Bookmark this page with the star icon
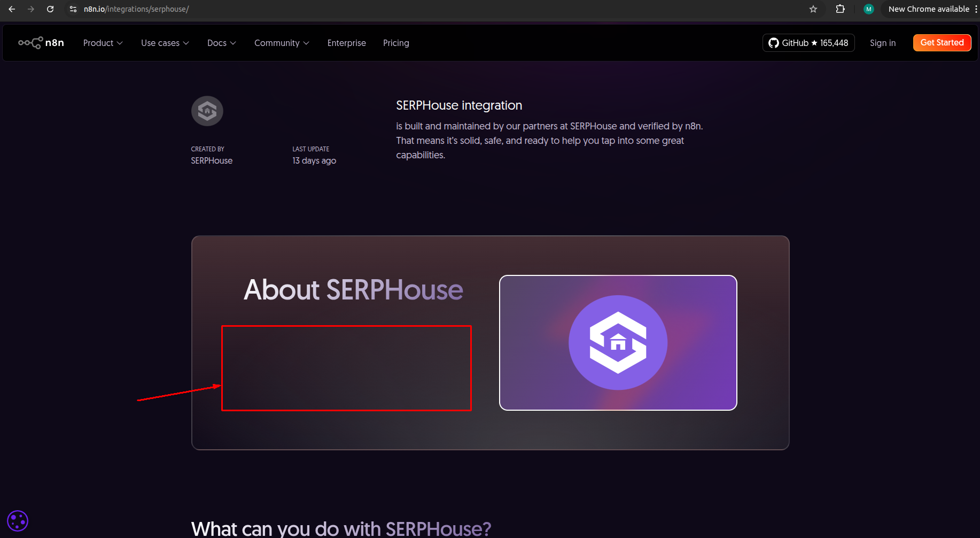 (x=813, y=9)
